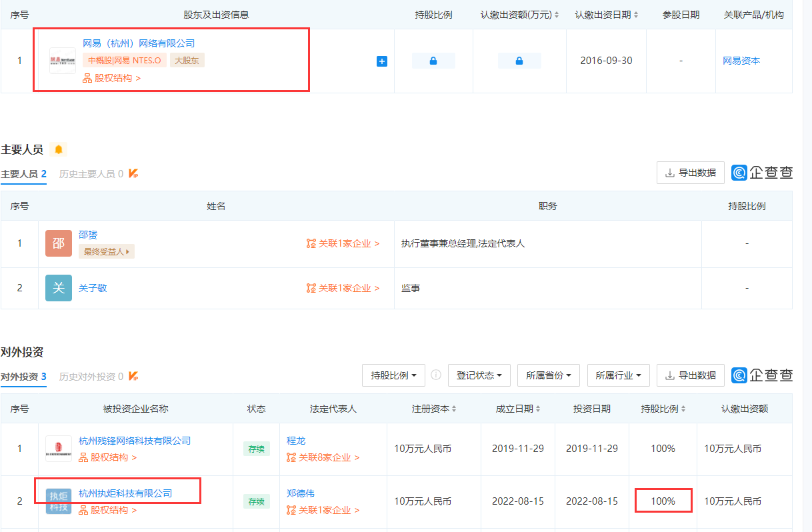Switch to the 历史主要人员 0 tab
This screenshot has height=532, width=812.
[x=91, y=174]
